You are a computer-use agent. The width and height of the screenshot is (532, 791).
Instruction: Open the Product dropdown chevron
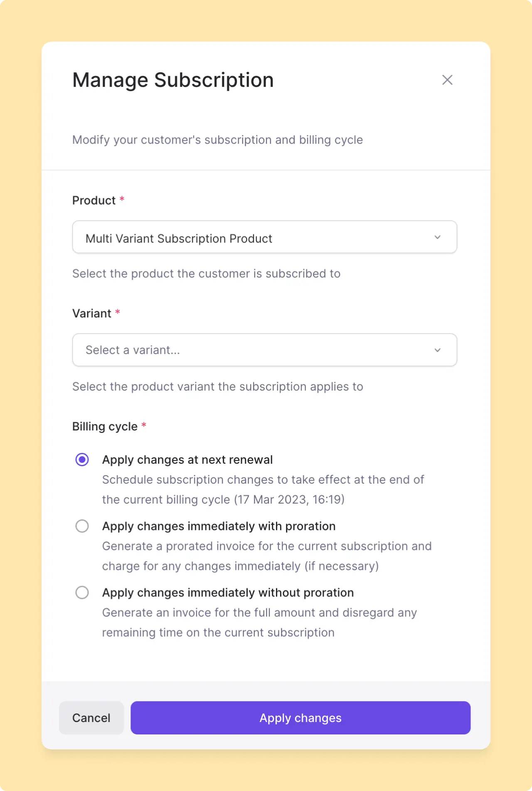[437, 237]
